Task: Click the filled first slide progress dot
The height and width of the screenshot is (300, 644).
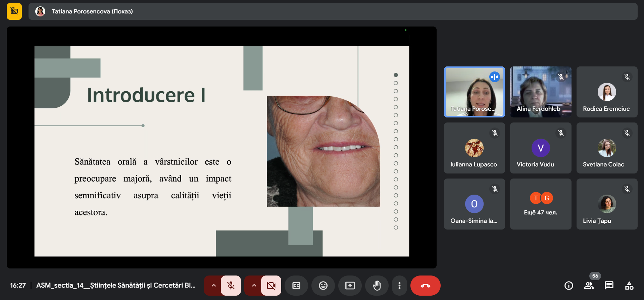Action: 396,75
